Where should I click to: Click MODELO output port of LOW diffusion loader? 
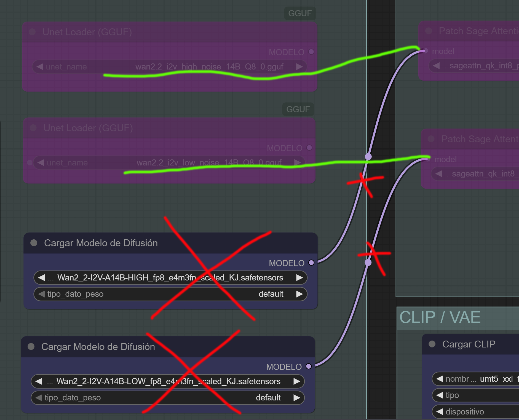(309, 366)
